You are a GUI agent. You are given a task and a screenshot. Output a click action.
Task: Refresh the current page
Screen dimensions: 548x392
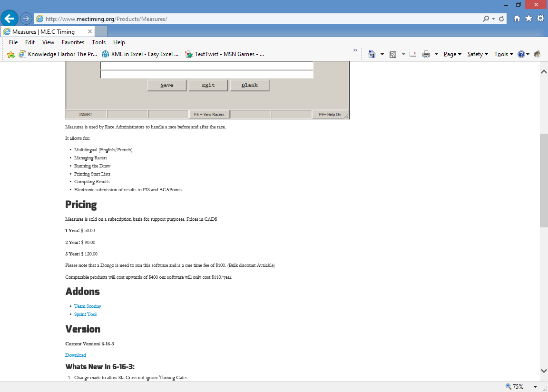point(501,19)
